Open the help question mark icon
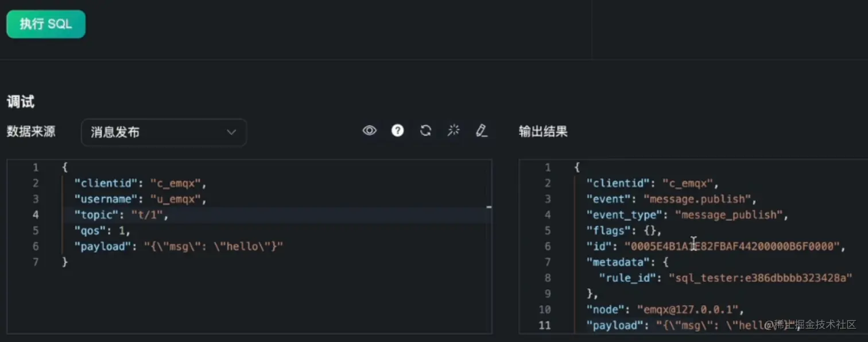 click(397, 130)
